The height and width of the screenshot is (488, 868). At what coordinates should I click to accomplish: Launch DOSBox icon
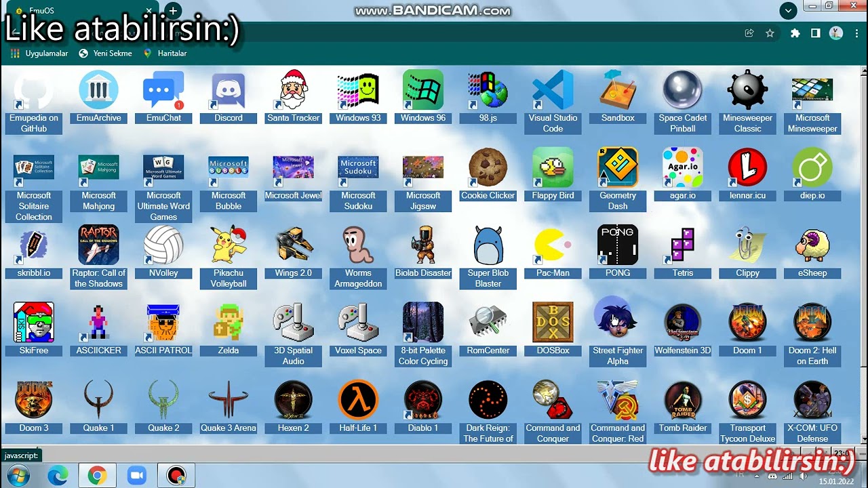click(x=553, y=323)
